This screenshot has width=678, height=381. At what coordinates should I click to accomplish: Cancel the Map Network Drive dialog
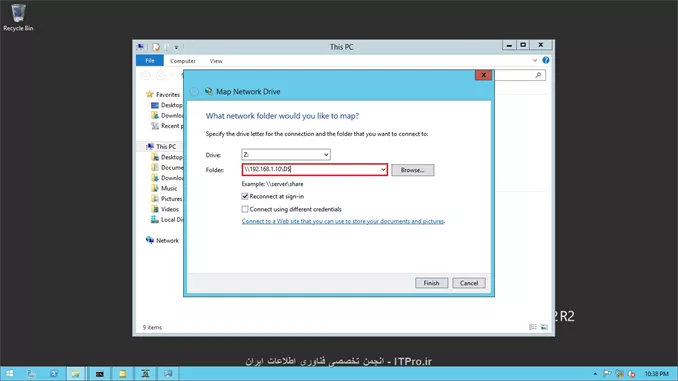[469, 283]
